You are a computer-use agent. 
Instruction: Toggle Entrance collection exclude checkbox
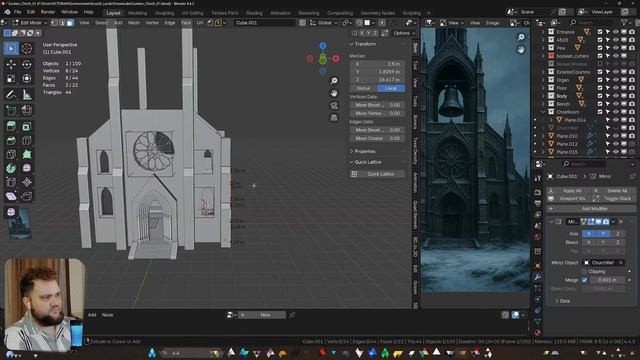600,32
